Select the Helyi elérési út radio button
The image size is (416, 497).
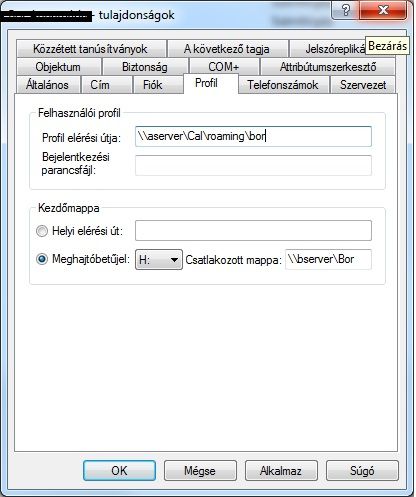coord(42,231)
